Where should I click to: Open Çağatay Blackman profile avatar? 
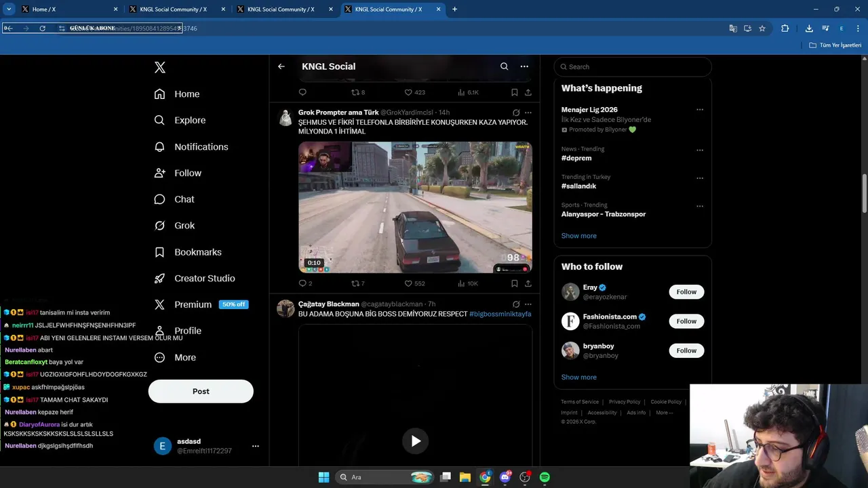pos(285,308)
